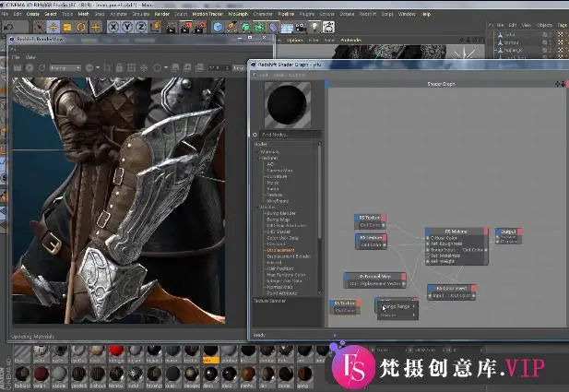Image resolution: width=569 pixels, height=392 pixels.
Task: Select the red material sphere thumbnail
Action: click(x=116, y=352)
